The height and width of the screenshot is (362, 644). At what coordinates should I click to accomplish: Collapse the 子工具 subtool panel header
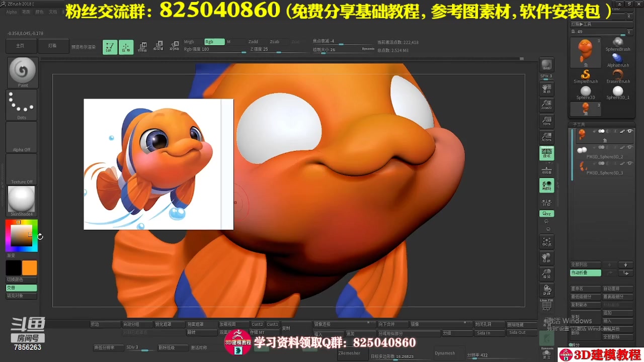tap(579, 124)
